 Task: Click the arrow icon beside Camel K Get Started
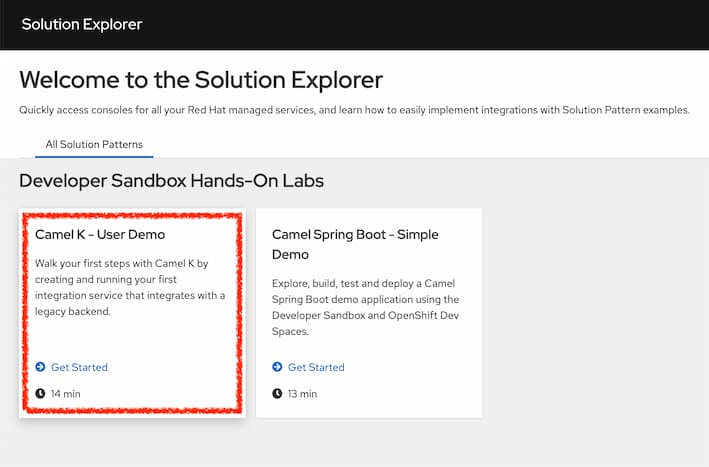pos(40,367)
